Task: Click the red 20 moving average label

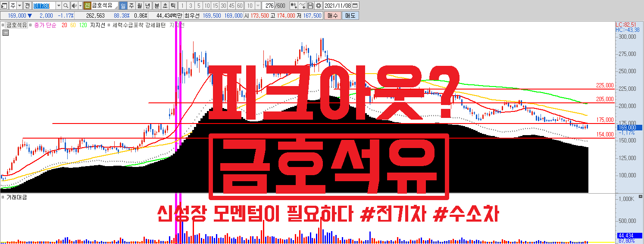Action: [x=64, y=25]
